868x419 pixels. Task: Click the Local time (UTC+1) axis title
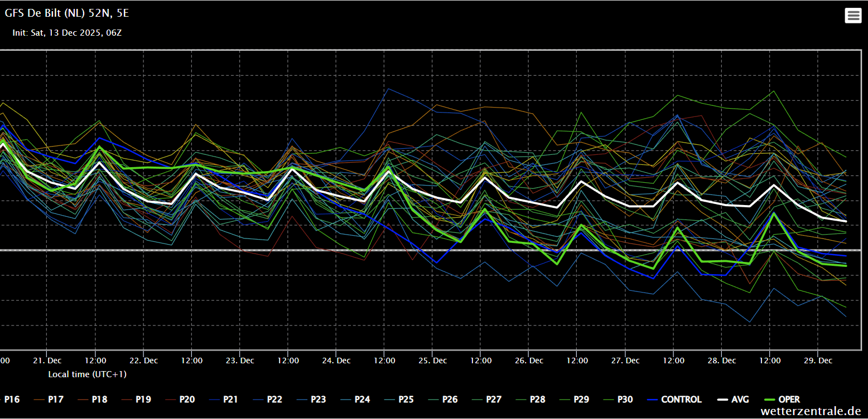click(88, 374)
